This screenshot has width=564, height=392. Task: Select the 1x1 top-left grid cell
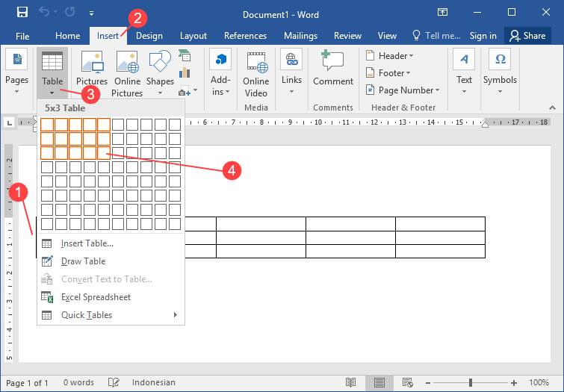(47, 125)
